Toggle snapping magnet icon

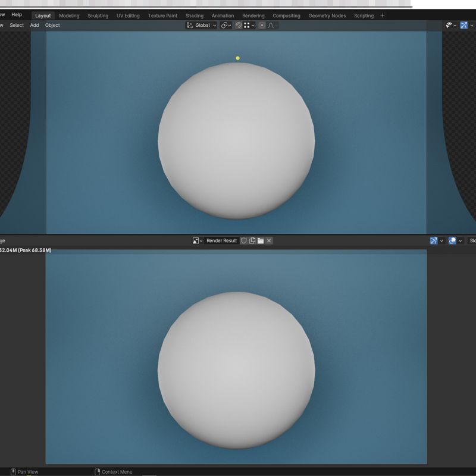pyautogui.click(x=239, y=25)
